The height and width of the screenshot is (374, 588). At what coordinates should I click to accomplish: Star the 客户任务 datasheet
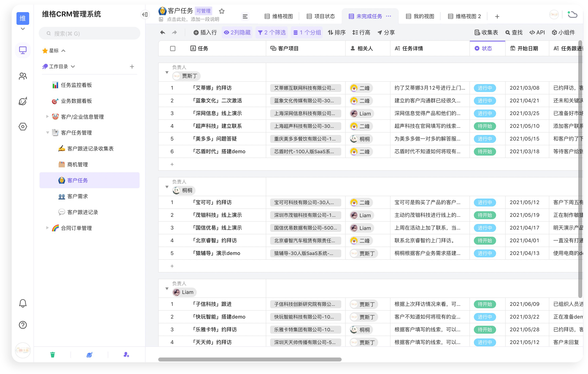pos(222,11)
